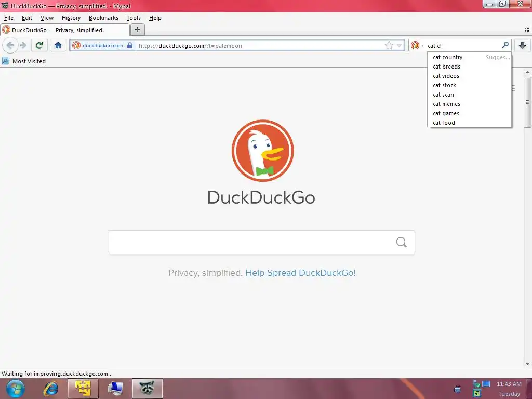Choose the 'cat videos' suggestion

(469, 76)
